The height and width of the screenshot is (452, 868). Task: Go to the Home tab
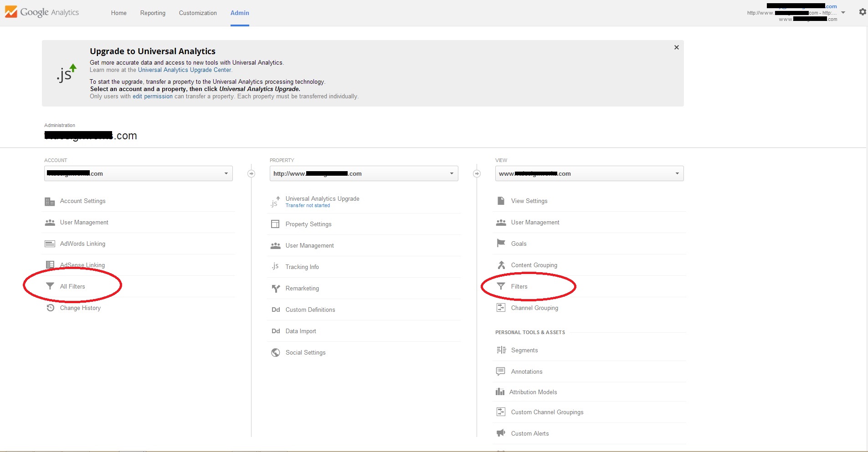click(119, 13)
